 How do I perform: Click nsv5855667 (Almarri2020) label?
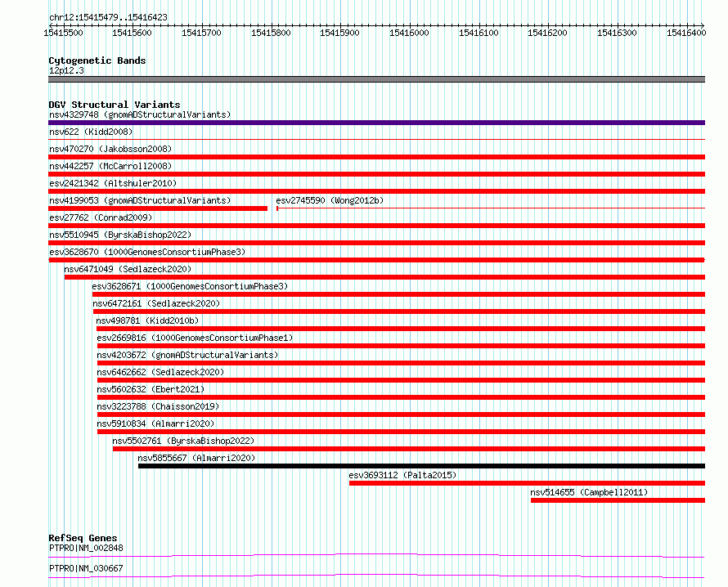coord(196,458)
